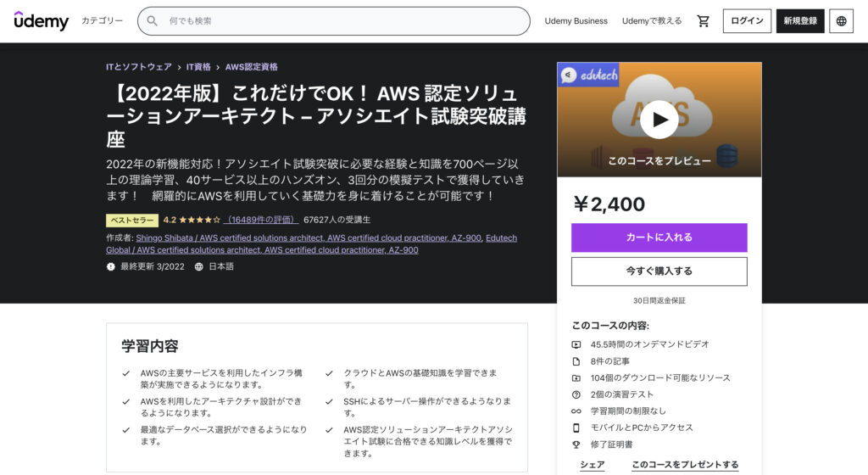The width and height of the screenshot is (868, 475).
Task: Click the 30日間返金保証 text
Action: click(659, 300)
